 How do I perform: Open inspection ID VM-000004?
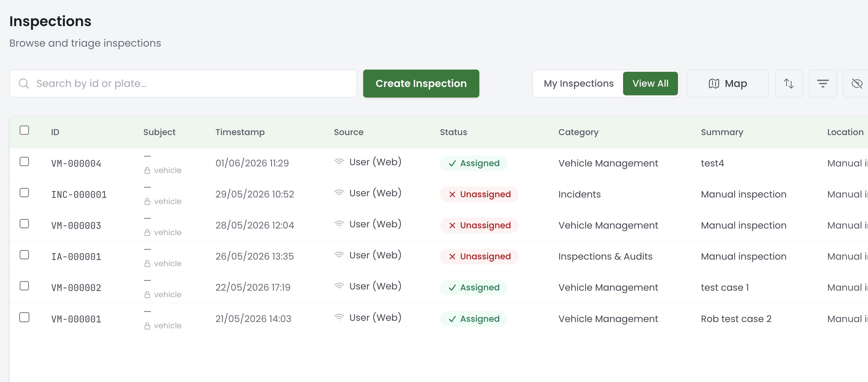click(x=76, y=164)
